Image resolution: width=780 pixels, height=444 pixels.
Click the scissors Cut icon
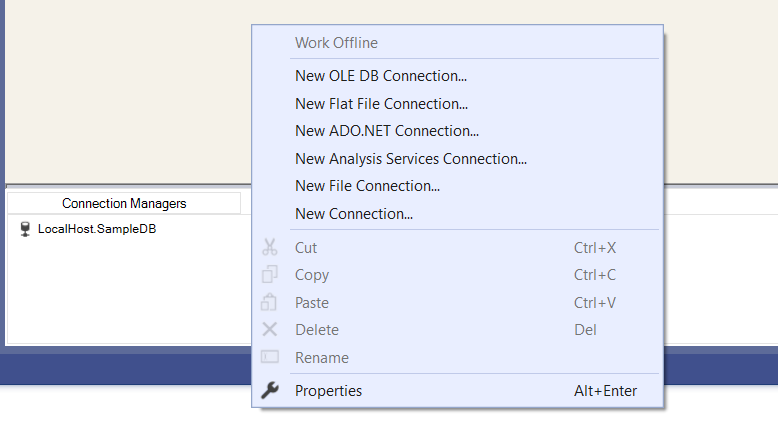[x=270, y=248]
